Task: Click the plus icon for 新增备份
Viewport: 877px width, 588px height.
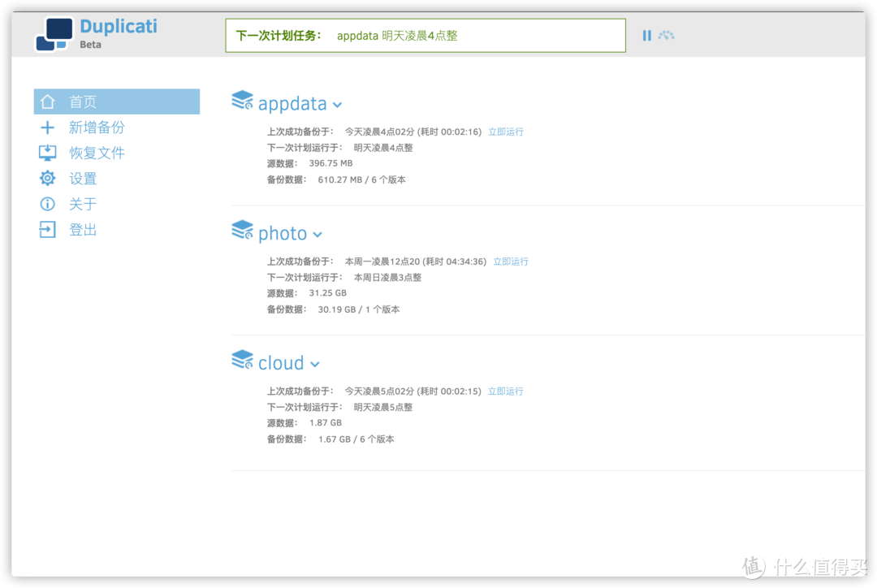Action: click(48, 128)
